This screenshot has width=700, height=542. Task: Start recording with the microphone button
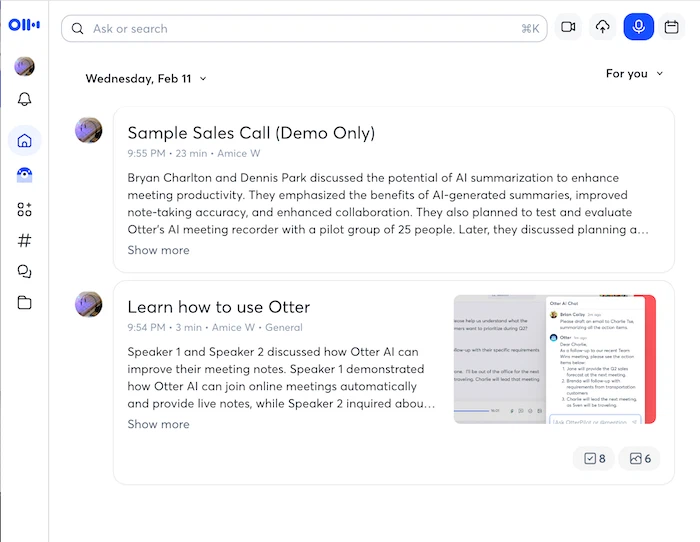[x=638, y=28]
